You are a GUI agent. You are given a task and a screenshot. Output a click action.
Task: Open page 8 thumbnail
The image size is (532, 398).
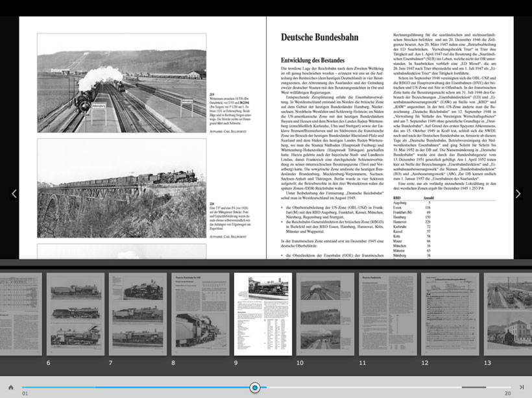click(x=200, y=314)
